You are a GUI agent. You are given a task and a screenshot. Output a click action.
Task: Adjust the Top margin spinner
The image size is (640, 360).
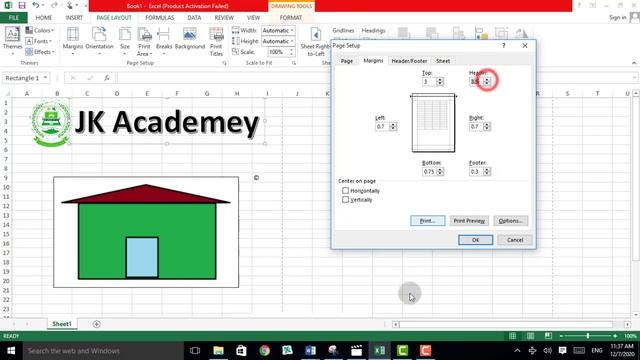pyautogui.click(x=440, y=82)
